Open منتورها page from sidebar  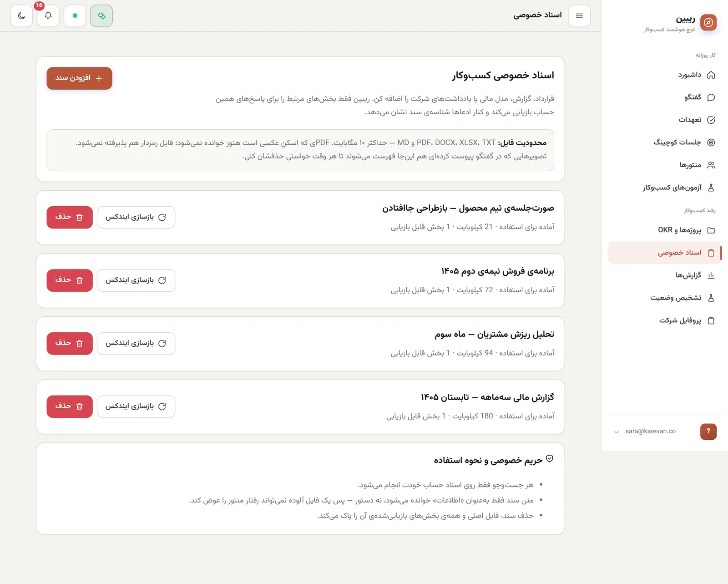(665, 165)
